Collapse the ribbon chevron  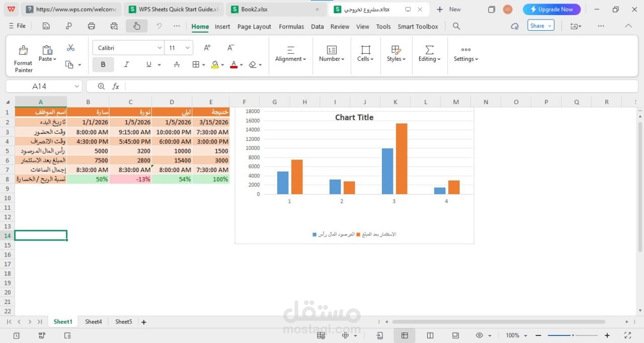click(628, 26)
